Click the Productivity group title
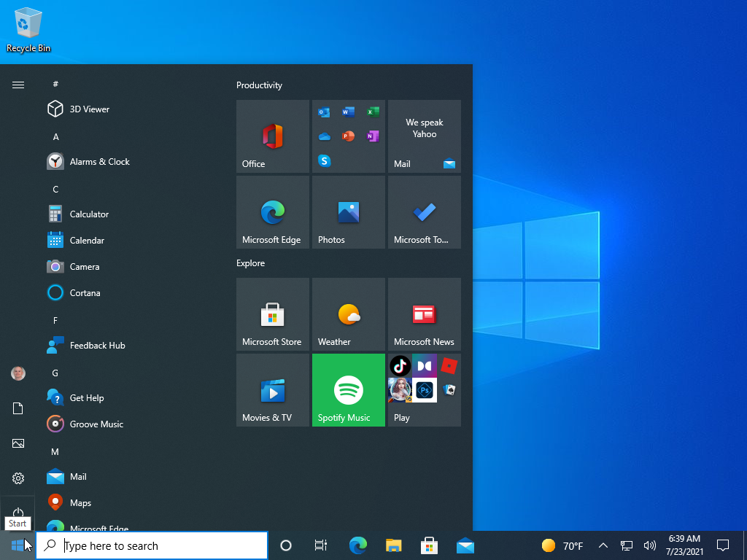747x560 pixels. click(259, 85)
